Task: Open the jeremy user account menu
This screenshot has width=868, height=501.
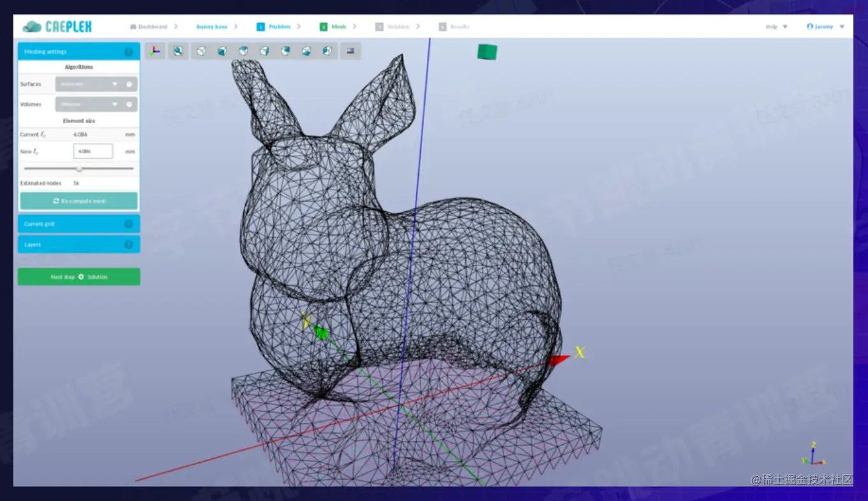Action: click(x=825, y=27)
